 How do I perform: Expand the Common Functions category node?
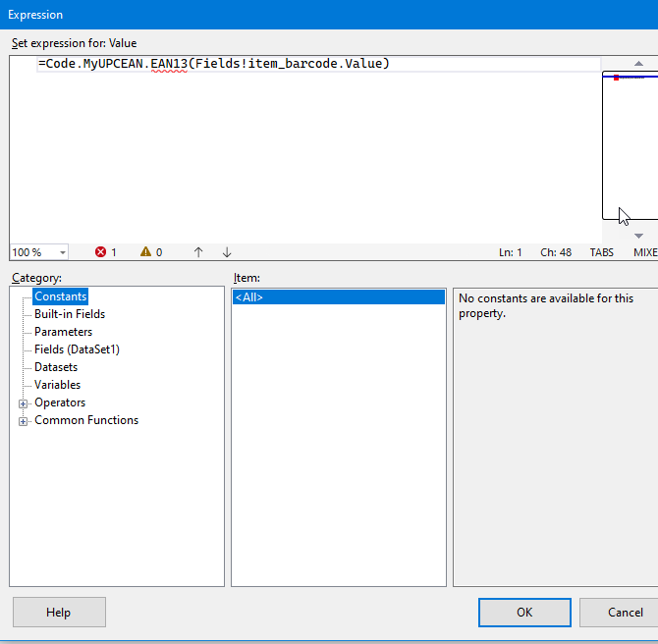(x=24, y=421)
